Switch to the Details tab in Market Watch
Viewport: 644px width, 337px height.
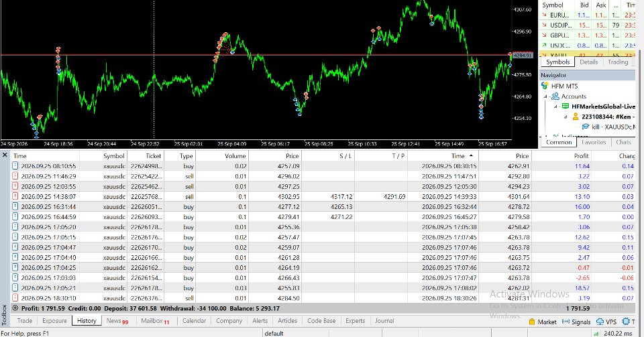(x=588, y=62)
